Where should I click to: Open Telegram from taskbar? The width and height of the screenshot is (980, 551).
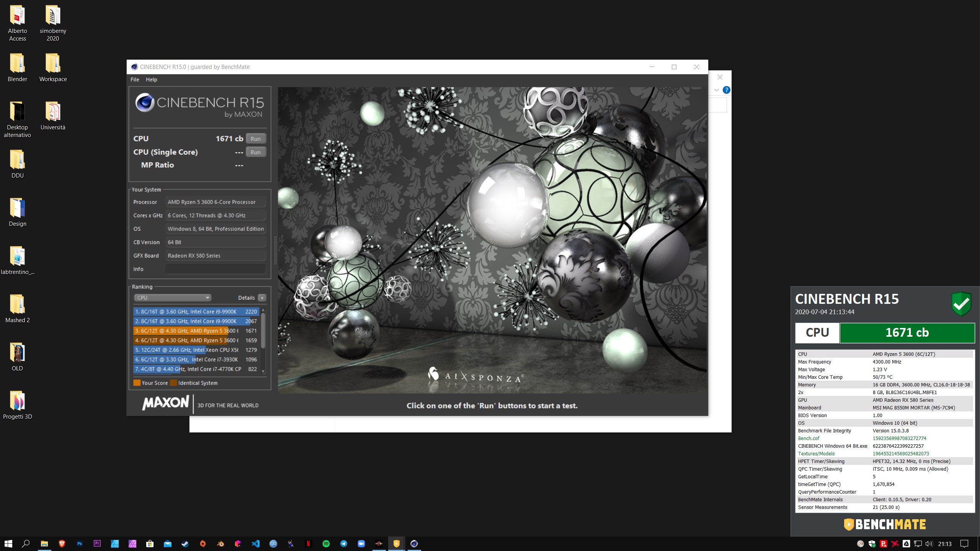344,543
